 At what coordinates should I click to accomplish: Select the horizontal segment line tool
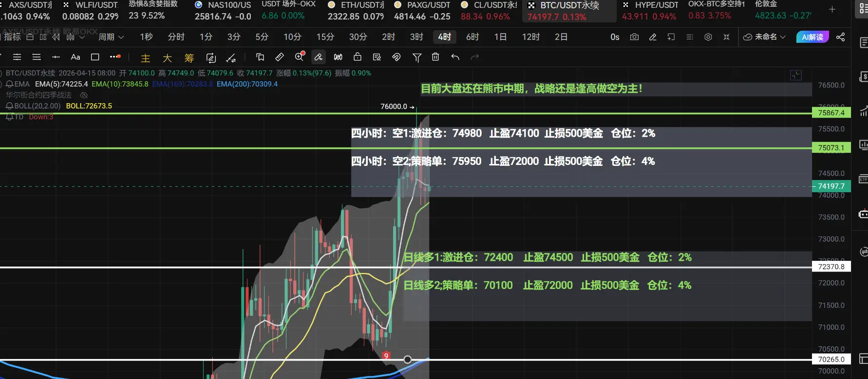[x=56, y=57]
